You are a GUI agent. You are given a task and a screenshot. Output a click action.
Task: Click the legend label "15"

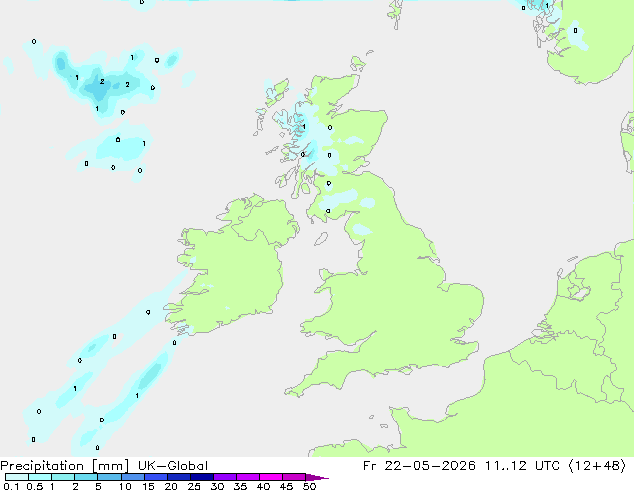pos(148,486)
